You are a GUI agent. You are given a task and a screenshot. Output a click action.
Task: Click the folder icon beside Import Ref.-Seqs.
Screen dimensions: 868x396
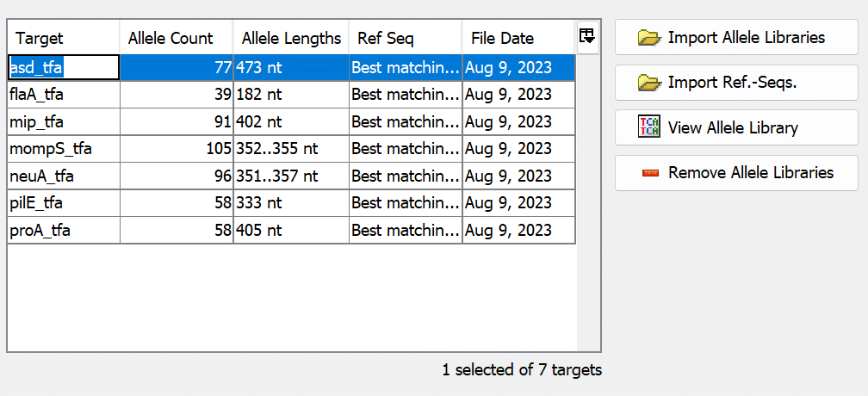click(648, 83)
